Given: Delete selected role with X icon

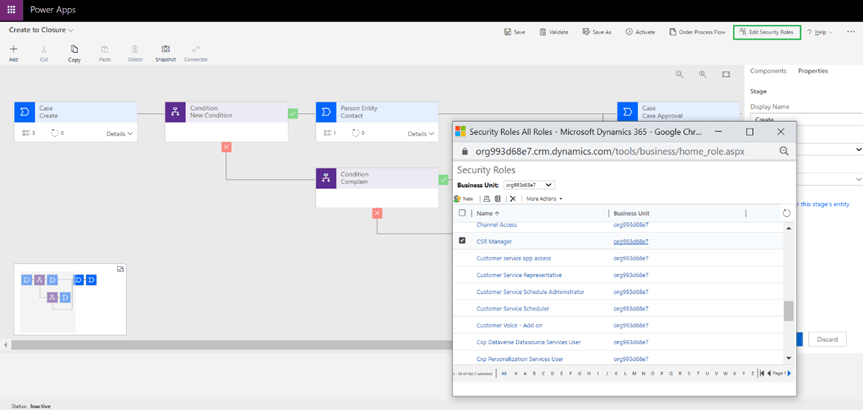Looking at the screenshot, I should point(513,199).
